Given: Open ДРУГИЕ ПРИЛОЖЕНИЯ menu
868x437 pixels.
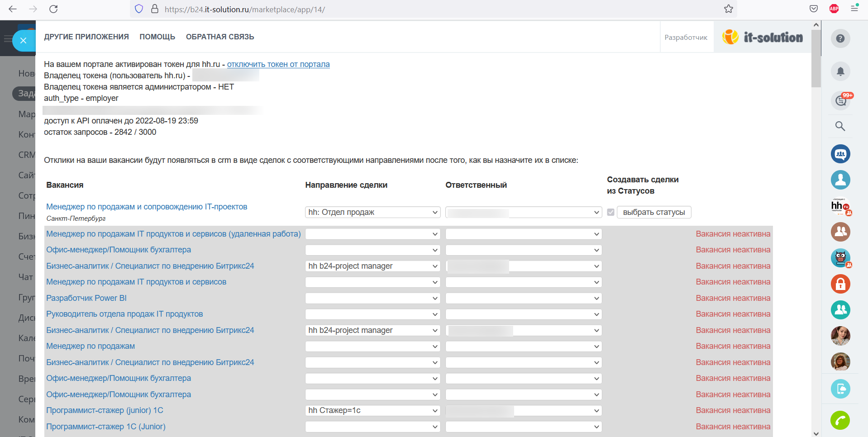Looking at the screenshot, I should (x=86, y=37).
